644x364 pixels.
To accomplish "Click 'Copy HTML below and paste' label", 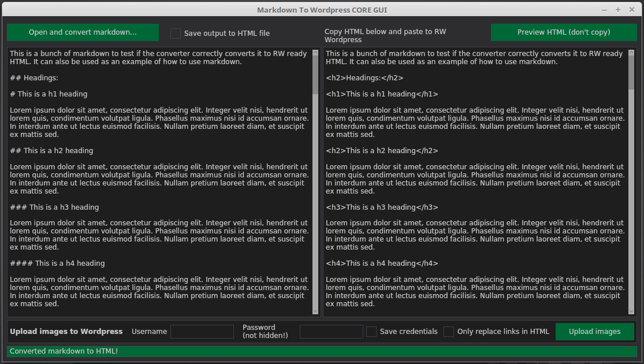I will click(385, 35).
